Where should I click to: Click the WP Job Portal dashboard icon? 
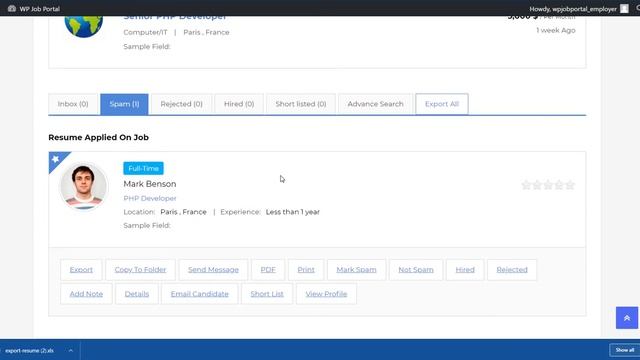(x=12, y=9)
